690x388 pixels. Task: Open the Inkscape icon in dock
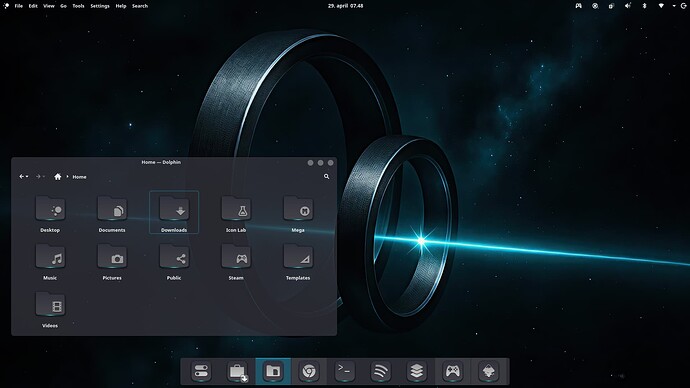488,371
